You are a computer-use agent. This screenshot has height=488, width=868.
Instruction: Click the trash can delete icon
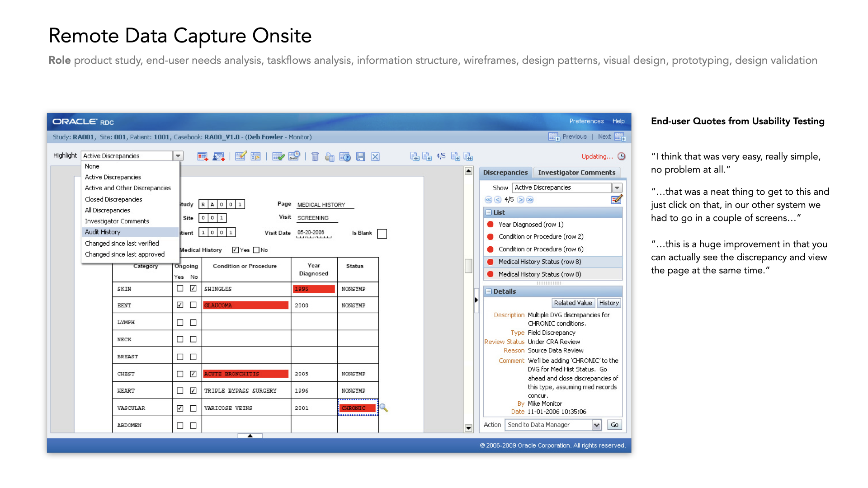[x=315, y=156]
